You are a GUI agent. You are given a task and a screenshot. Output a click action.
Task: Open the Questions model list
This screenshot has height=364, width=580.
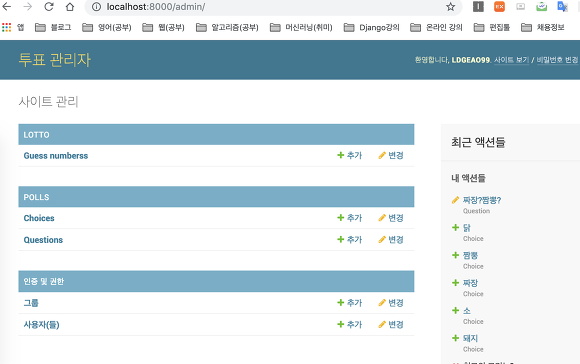[x=43, y=240]
